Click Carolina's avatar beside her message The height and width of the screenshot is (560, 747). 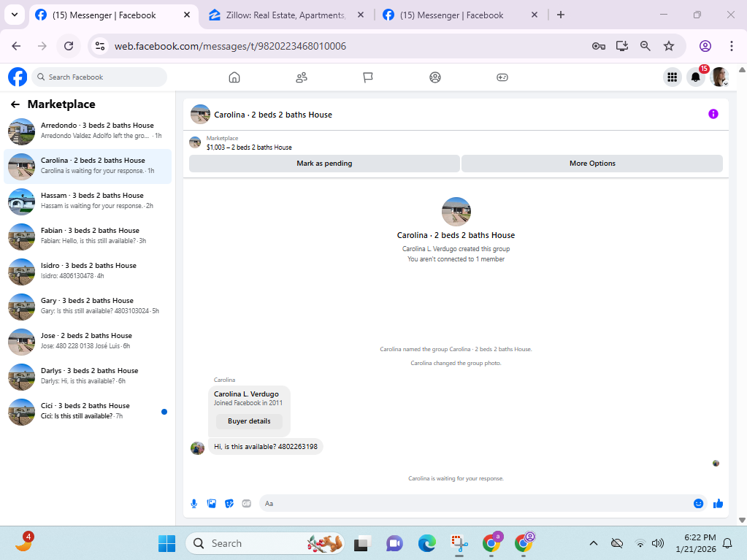point(197,448)
